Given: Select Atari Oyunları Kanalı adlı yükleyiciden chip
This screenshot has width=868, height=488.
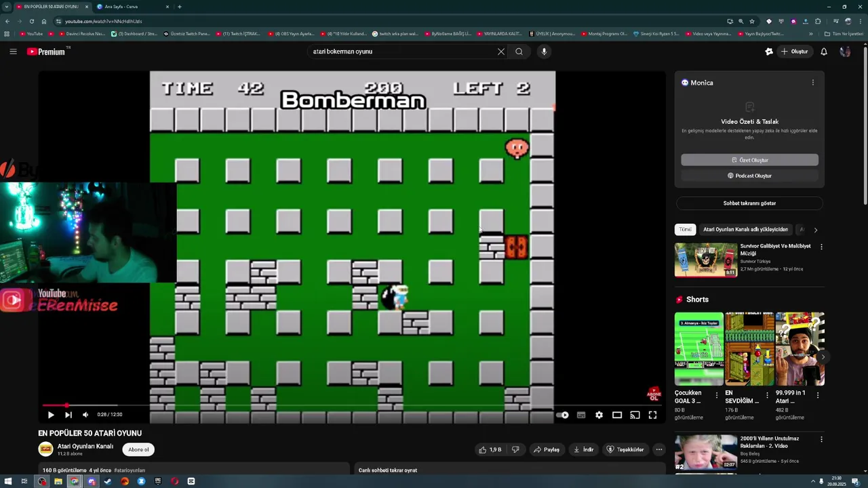Looking at the screenshot, I should click(x=745, y=230).
